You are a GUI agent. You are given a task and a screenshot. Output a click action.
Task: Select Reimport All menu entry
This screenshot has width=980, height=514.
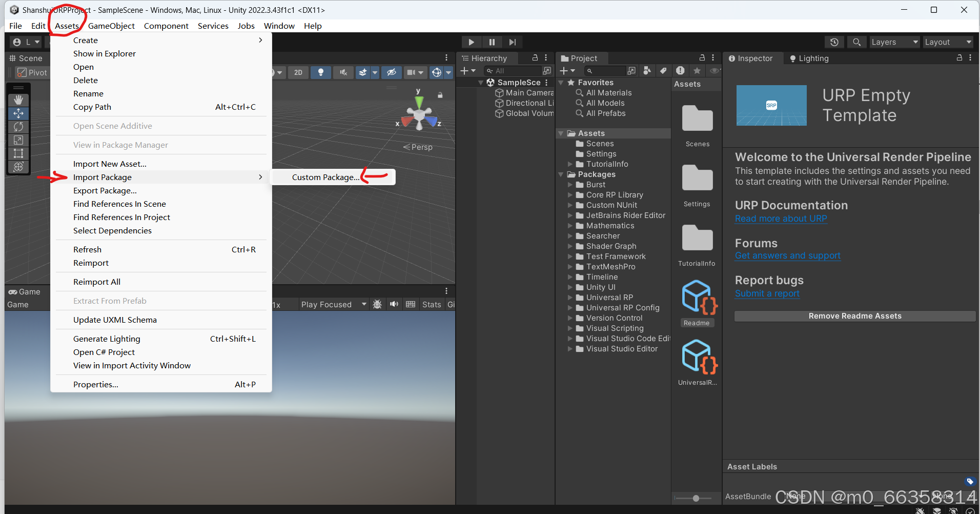[161, 282]
